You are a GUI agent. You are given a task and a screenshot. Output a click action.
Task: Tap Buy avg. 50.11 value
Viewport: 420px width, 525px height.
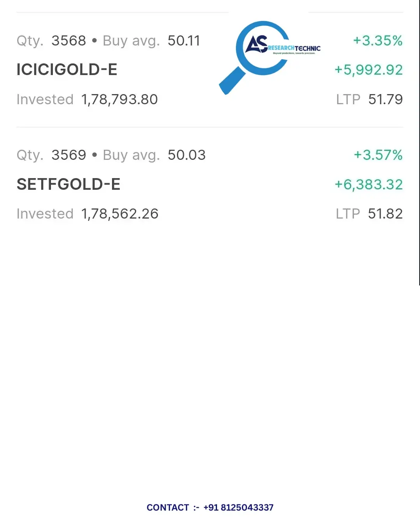184,40
